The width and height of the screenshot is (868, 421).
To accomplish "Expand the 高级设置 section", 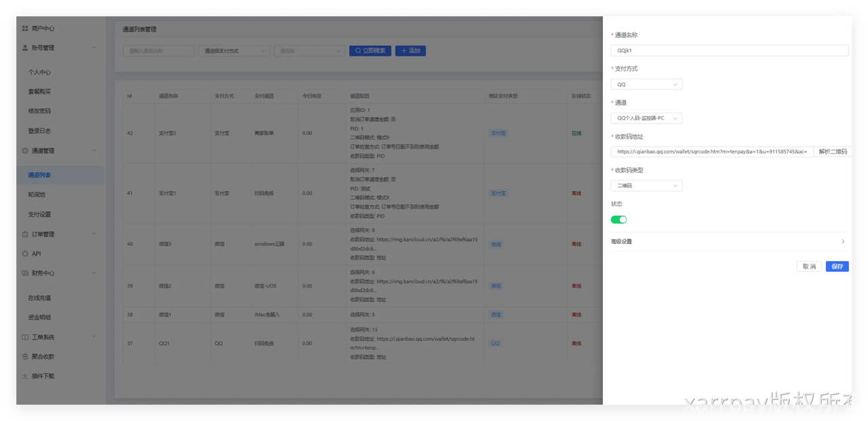I will click(729, 241).
